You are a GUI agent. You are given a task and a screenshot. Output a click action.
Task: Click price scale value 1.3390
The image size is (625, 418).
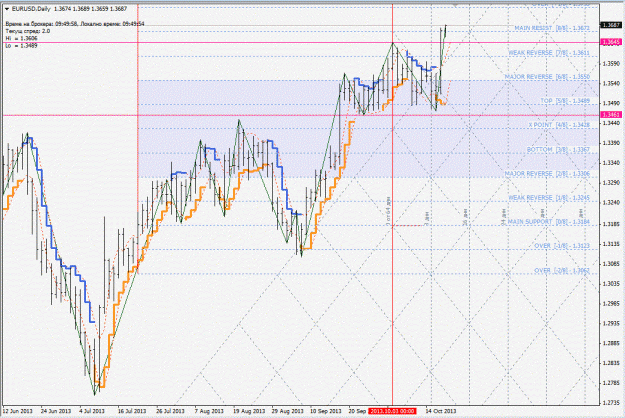[x=612, y=143]
